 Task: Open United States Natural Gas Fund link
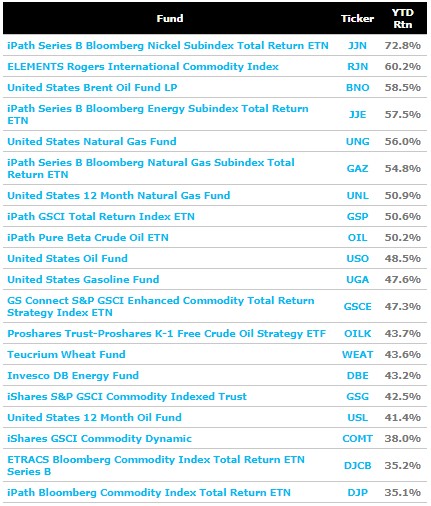point(92,141)
